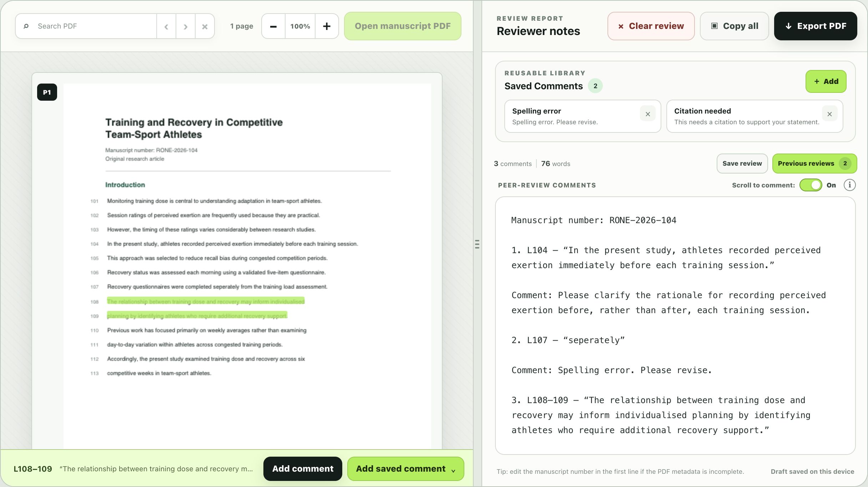This screenshot has width=868, height=487.
Task: Click line 111 'day-to-day variation within athletes'
Action: (x=195, y=345)
